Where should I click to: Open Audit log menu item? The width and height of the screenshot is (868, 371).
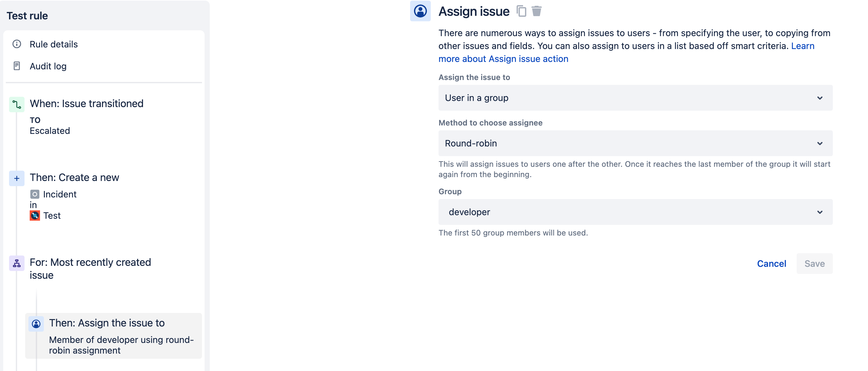click(48, 66)
